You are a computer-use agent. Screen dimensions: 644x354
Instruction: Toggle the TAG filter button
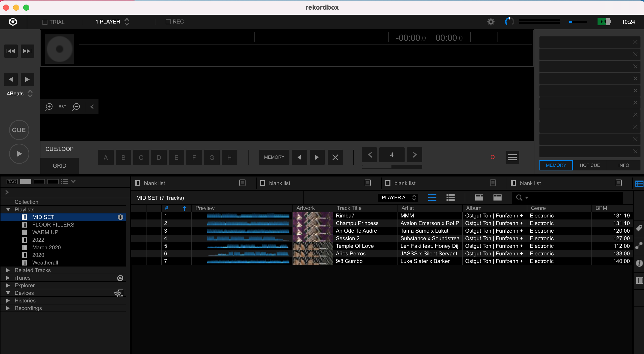[12, 182]
